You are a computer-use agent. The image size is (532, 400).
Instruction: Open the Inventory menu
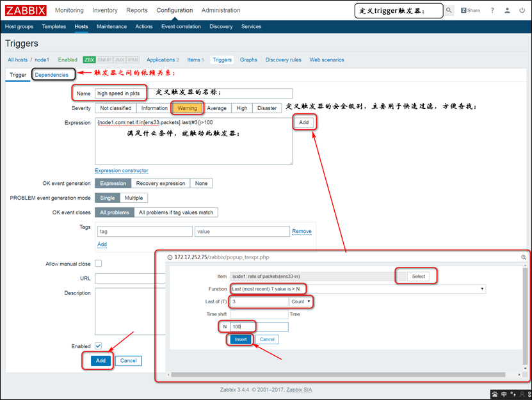[x=105, y=10]
